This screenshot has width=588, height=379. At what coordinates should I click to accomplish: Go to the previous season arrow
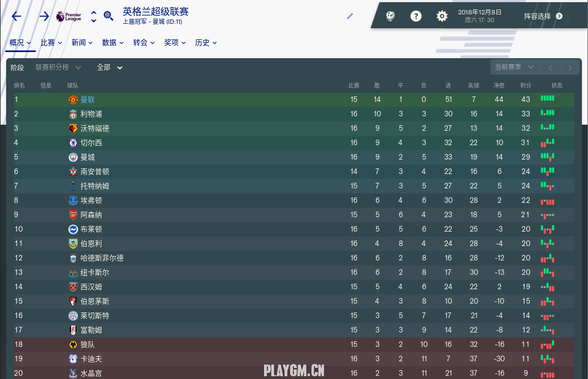pyautogui.click(x=550, y=68)
